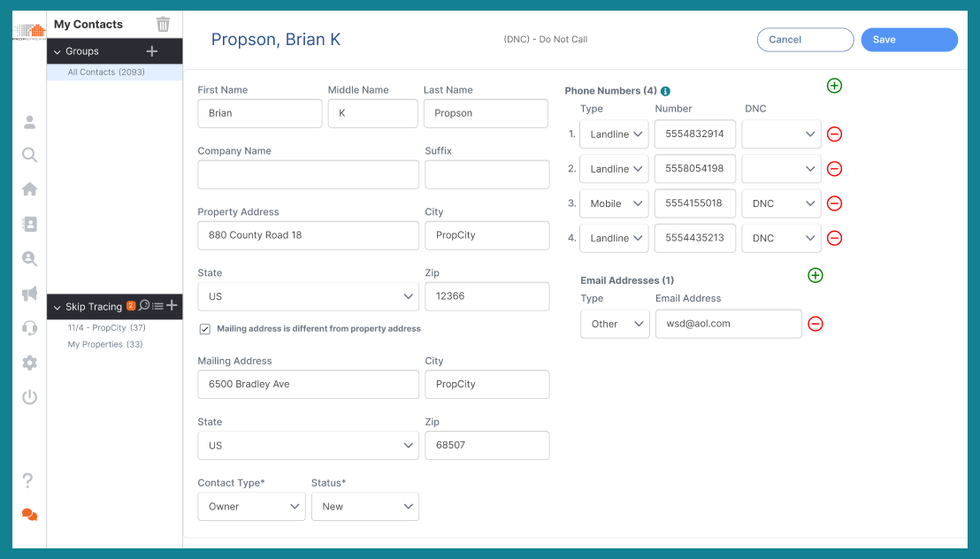The image size is (980, 559).
Task: Open the Contact Type dropdown
Action: pyautogui.click(x=251, y=506)
